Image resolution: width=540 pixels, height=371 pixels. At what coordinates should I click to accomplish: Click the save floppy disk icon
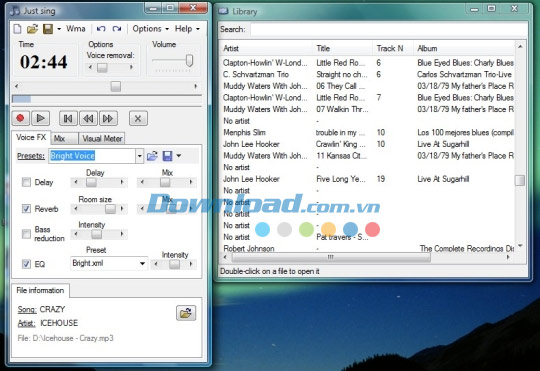48,29
